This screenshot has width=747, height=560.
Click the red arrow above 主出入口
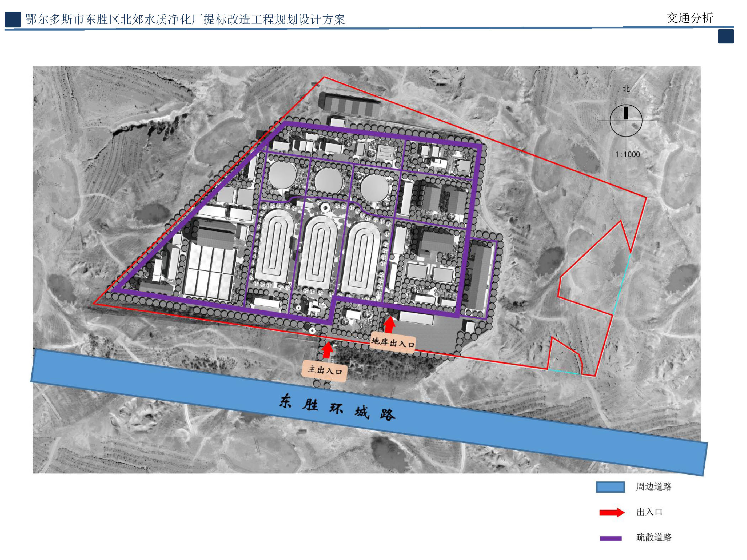click(327, 350)
